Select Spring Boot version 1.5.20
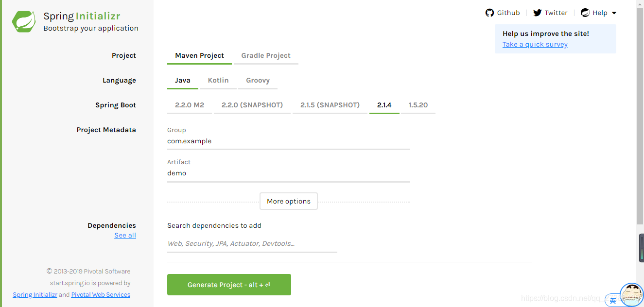Screen dimensions: 644x307 (x=418, y=105)
